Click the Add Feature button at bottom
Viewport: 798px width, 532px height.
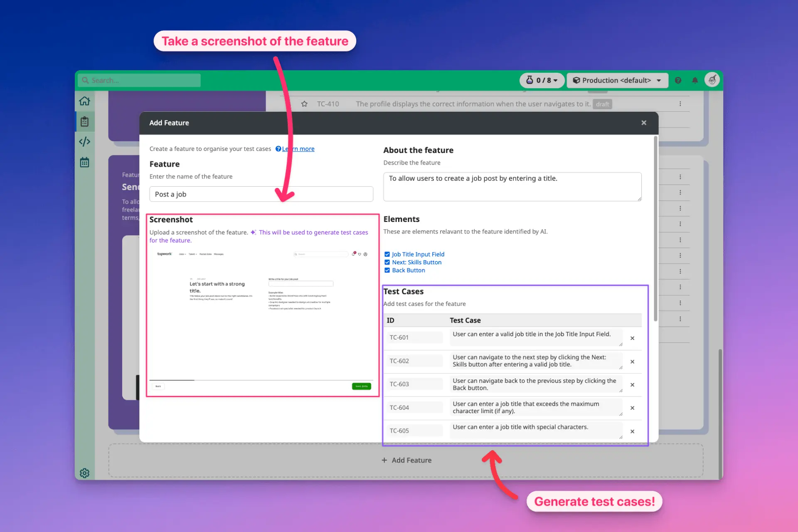406,460
